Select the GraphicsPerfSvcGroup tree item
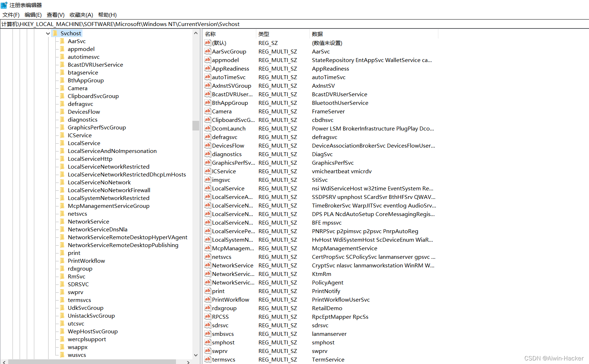This screenshot has width=589, height=364. coord(97,127)
